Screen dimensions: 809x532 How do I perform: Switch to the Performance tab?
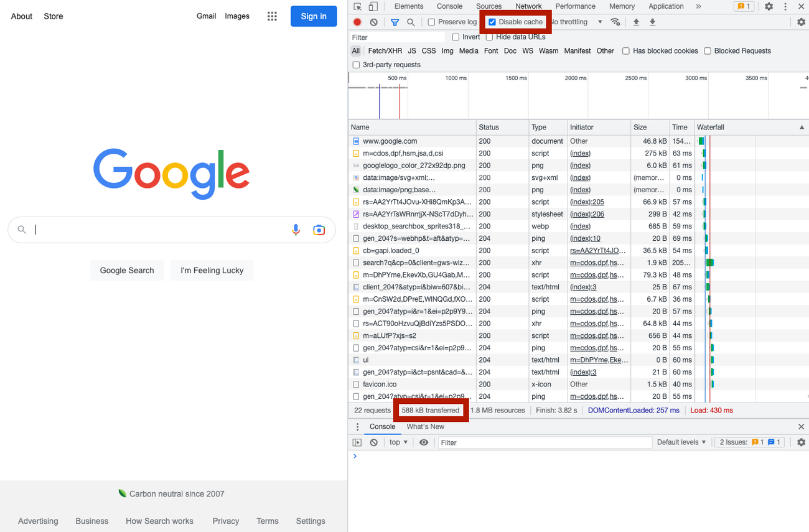(576, 6)
